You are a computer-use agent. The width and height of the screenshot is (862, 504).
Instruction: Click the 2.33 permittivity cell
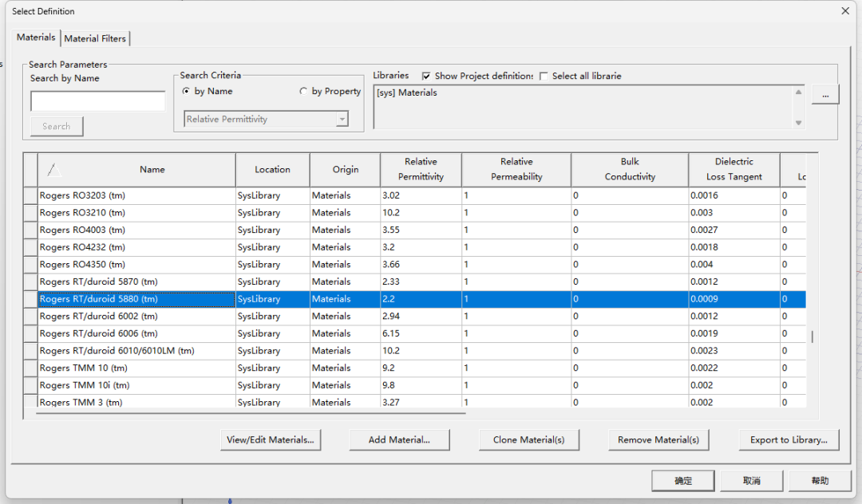click(x=421, y=282)
